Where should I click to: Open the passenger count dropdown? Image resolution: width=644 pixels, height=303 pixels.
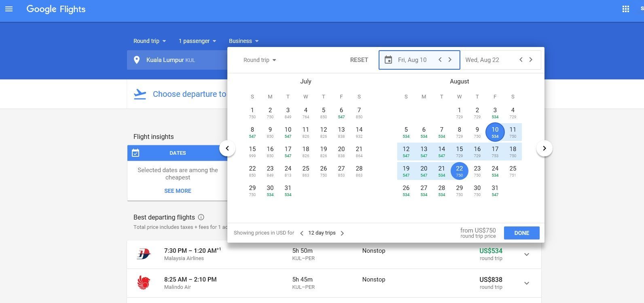(197, 41)
